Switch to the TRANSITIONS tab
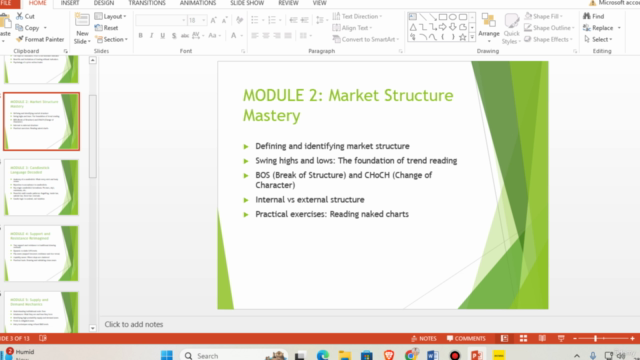This screenshot has height=360, width=640. (147, 3)
